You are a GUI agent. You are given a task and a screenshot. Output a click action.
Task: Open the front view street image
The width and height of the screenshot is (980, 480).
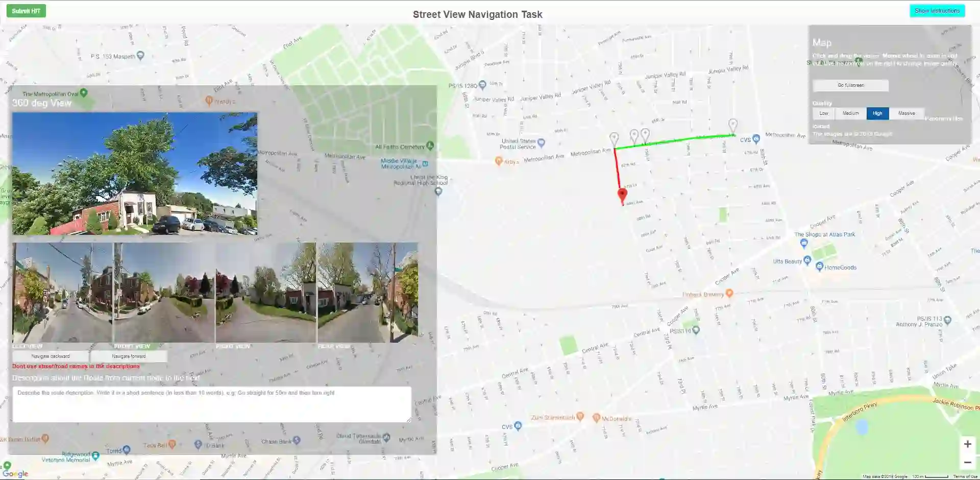pos(164,292)
